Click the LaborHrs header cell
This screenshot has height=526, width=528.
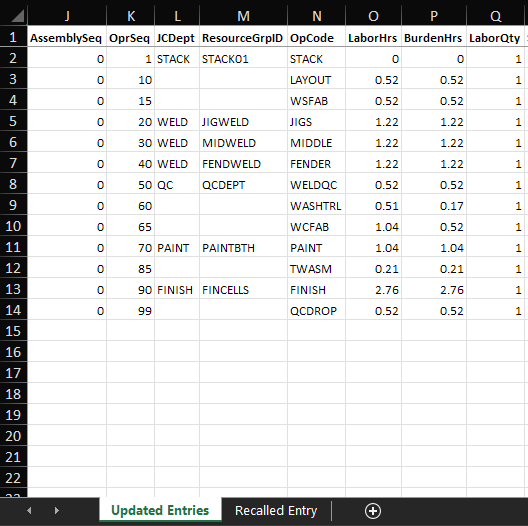[373, 37]
